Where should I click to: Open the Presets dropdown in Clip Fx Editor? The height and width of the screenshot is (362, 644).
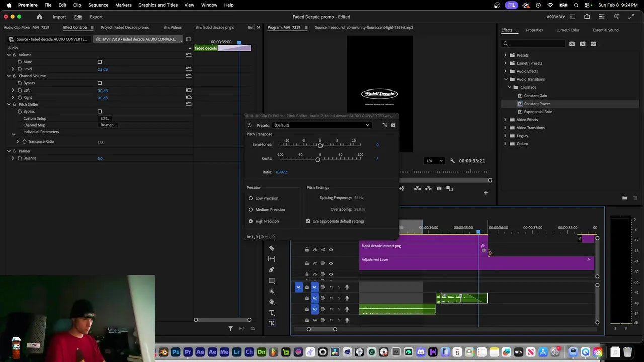pos(321,125)
